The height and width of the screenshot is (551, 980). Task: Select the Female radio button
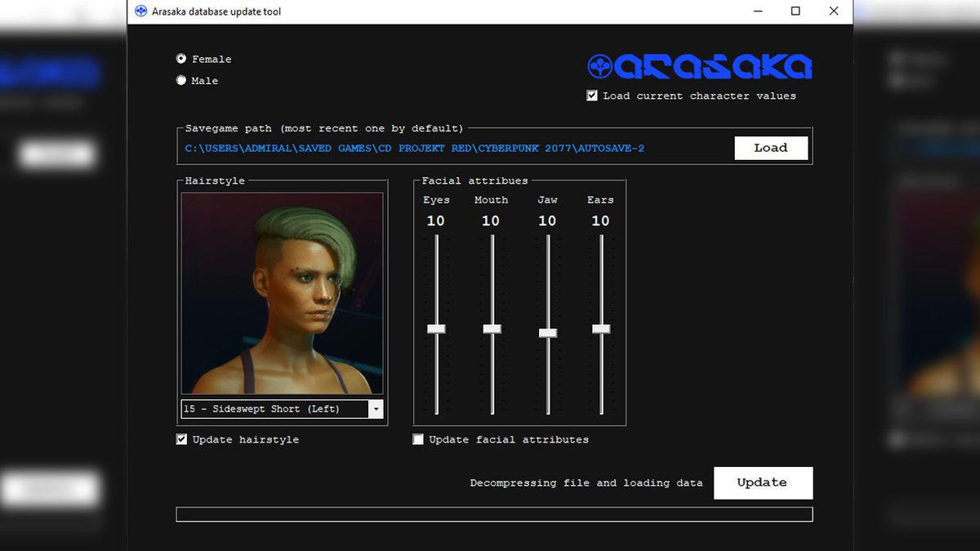pyautogui.click(x=181, y=59)
